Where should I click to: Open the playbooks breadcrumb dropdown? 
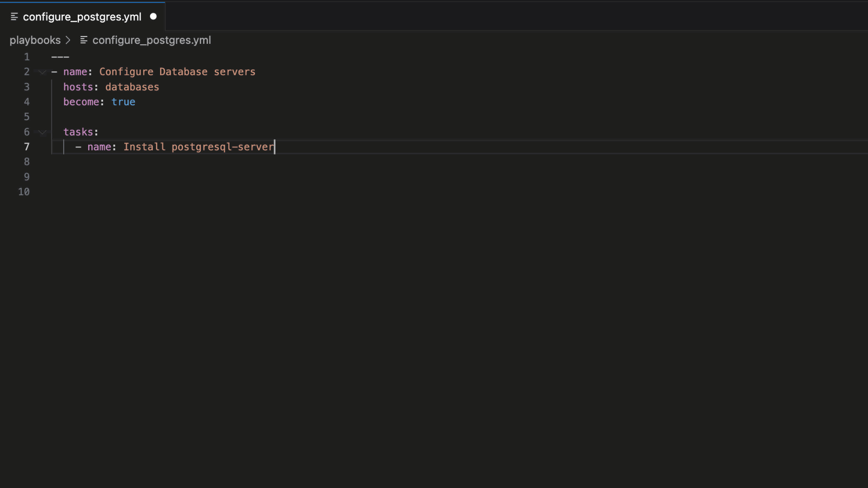click(x=35, y=40)
